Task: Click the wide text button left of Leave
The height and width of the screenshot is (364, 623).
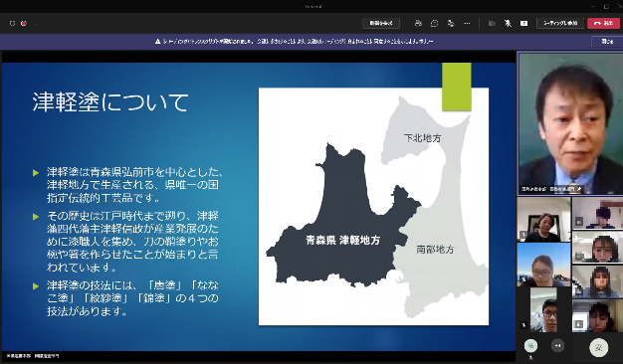Action: point(560,24)
